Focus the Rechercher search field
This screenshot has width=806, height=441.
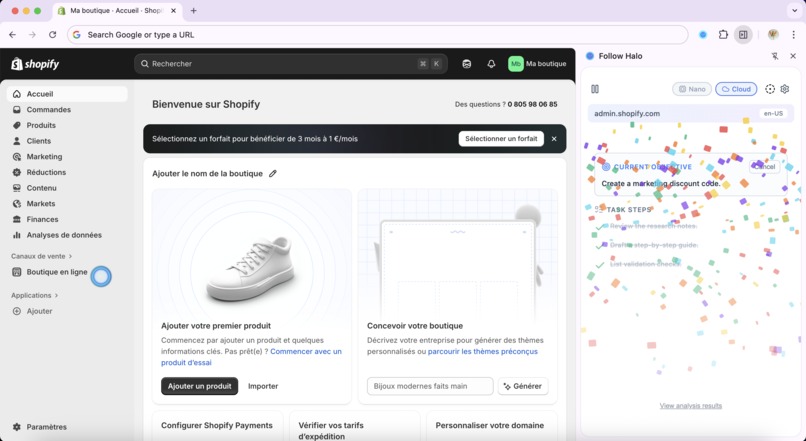coord(290,64)
